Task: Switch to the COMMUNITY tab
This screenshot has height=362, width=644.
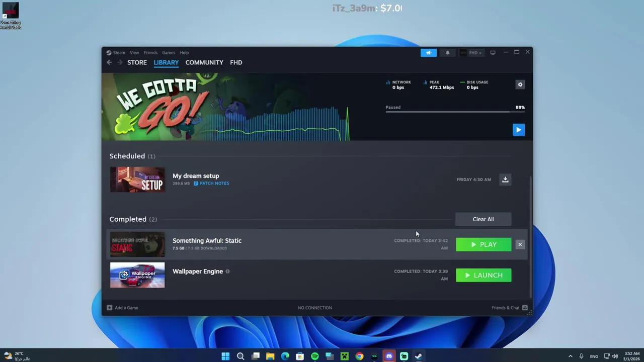Action: pos(204,62)
